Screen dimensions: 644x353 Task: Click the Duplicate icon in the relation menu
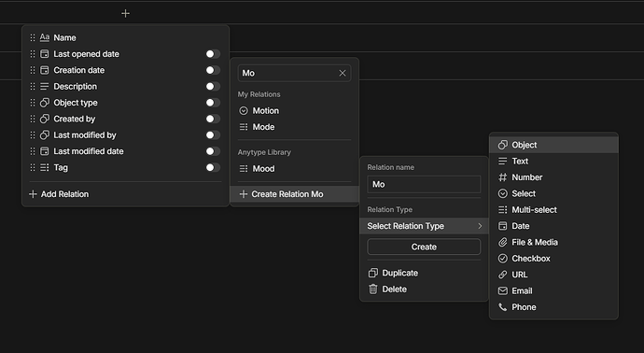(x=373, y=273)
